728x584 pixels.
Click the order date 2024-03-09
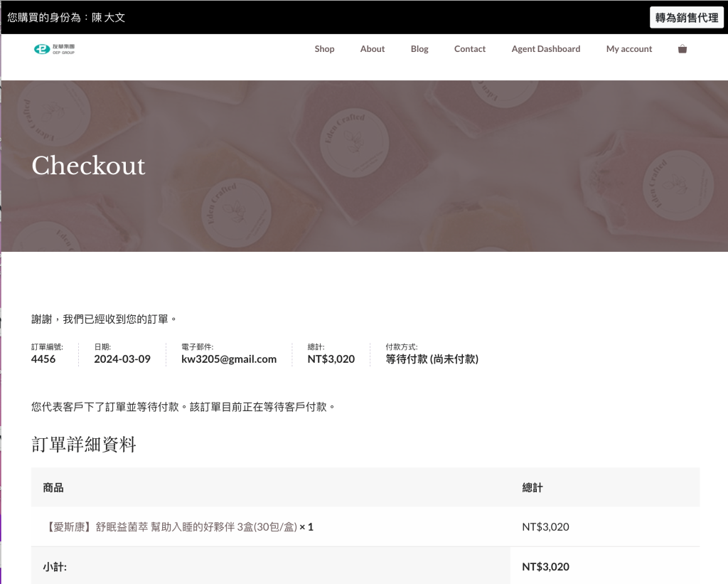coord(122,359)
